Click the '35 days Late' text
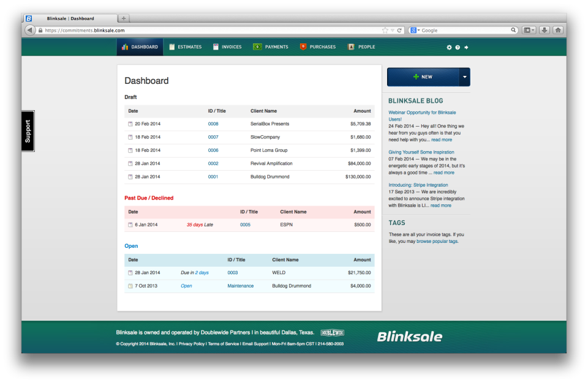588x383 pixels. tap(200, 225)
